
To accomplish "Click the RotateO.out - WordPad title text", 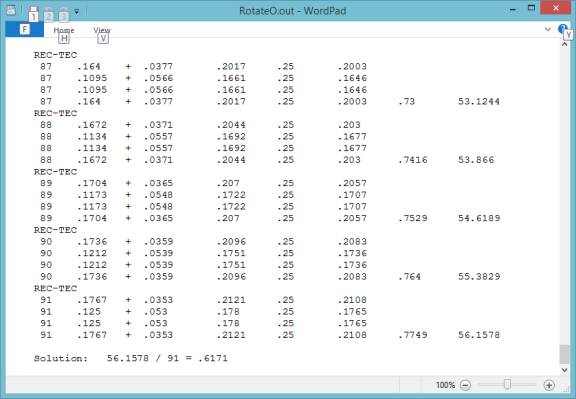I will pyautogui.click(x=292, y=11).
